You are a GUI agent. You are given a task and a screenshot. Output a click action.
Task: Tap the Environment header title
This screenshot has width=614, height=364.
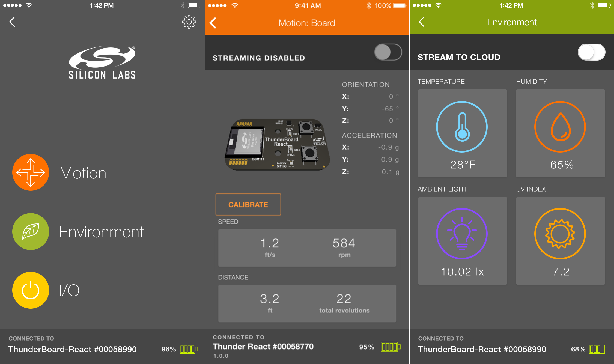point(512,22)
